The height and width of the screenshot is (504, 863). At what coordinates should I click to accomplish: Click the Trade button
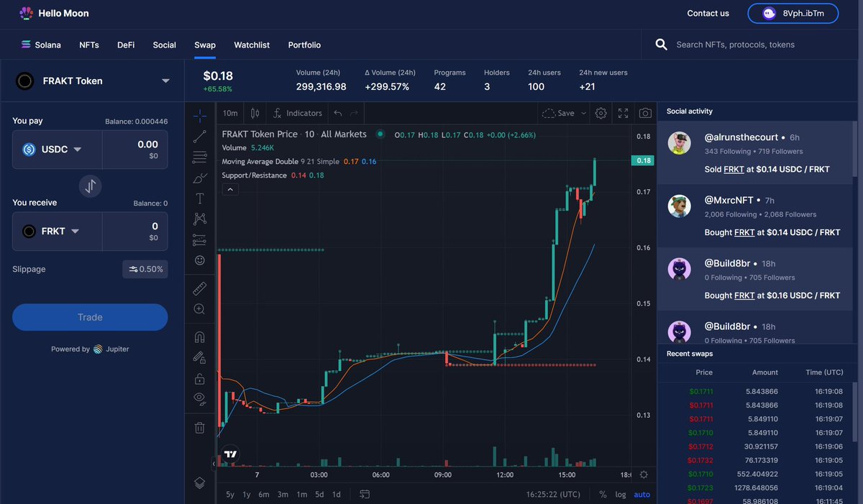(x=90, y=317)
